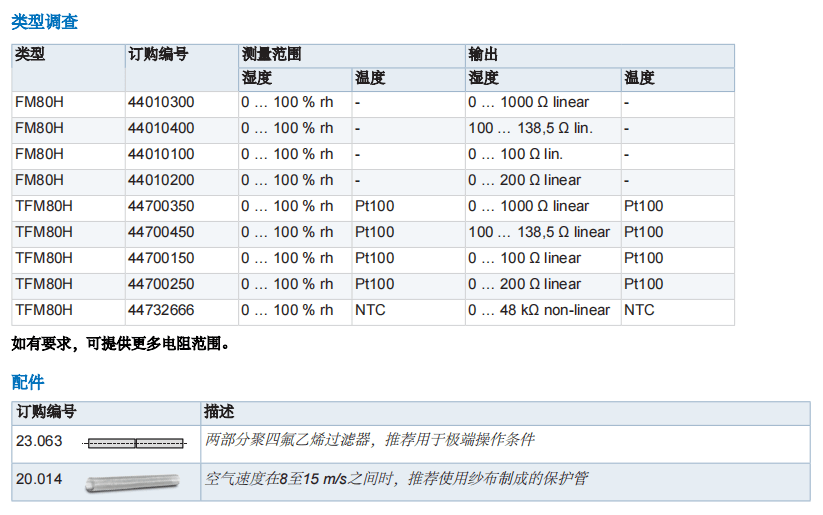Click the PTFE filter image for 23.063
The height and width of the screenshot is (515, 823).
coord(135,441)
